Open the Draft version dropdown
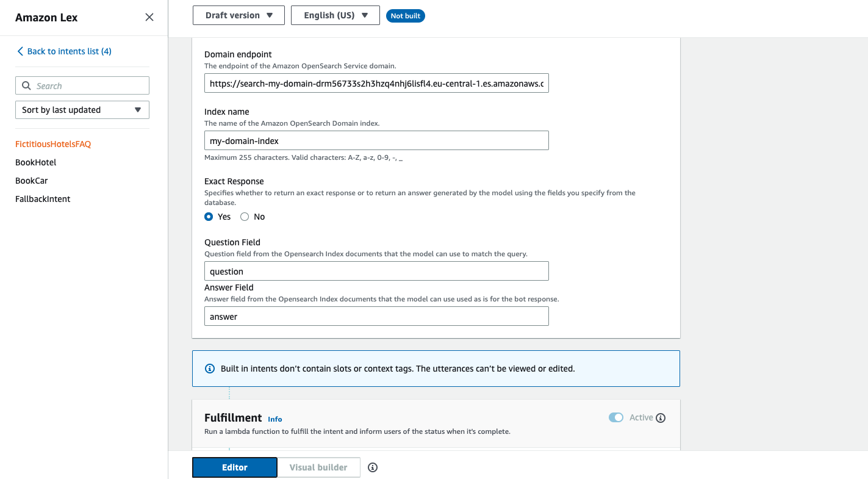Image resolution: width=868 pixels, height=479 pixels. [239, 15]
